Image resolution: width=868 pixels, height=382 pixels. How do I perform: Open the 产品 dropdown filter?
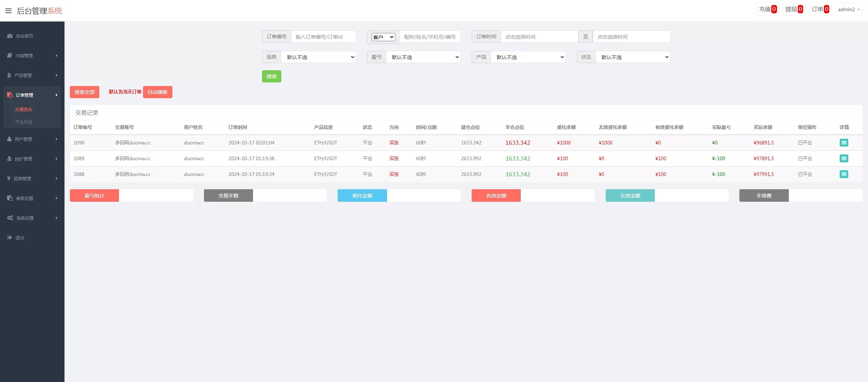[528, 57]
